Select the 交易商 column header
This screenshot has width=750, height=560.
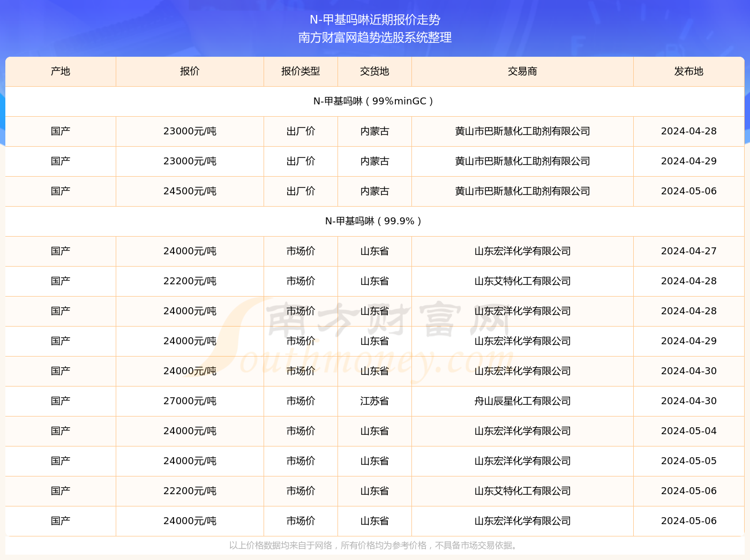point(522,71)
